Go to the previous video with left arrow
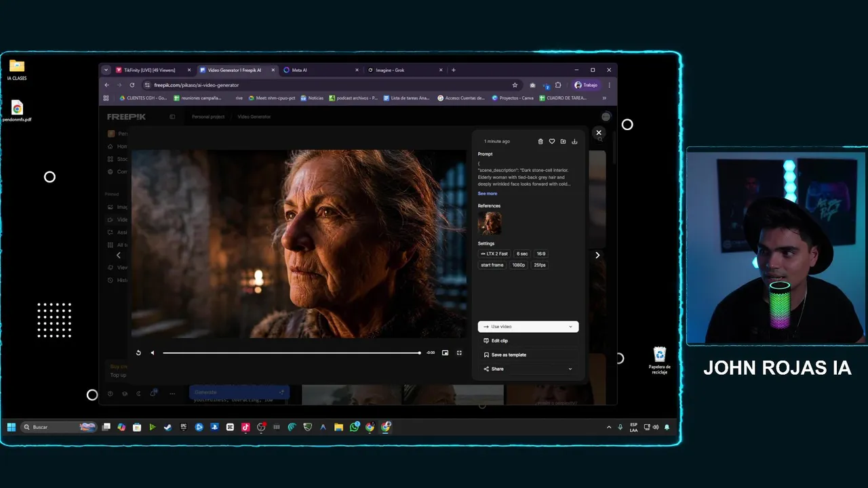The image size is (868, 488). [119, 255]
